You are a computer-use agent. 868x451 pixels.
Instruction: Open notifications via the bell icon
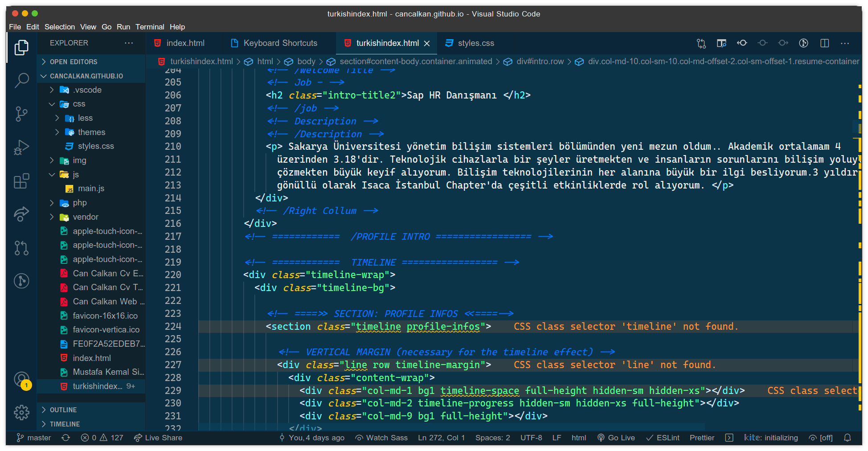[848, 438]
